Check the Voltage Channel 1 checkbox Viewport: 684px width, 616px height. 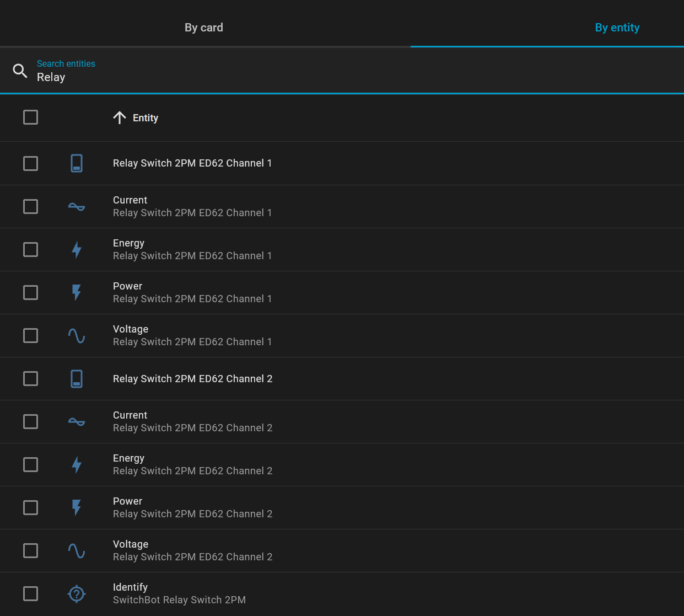click(x=31, y=336)
